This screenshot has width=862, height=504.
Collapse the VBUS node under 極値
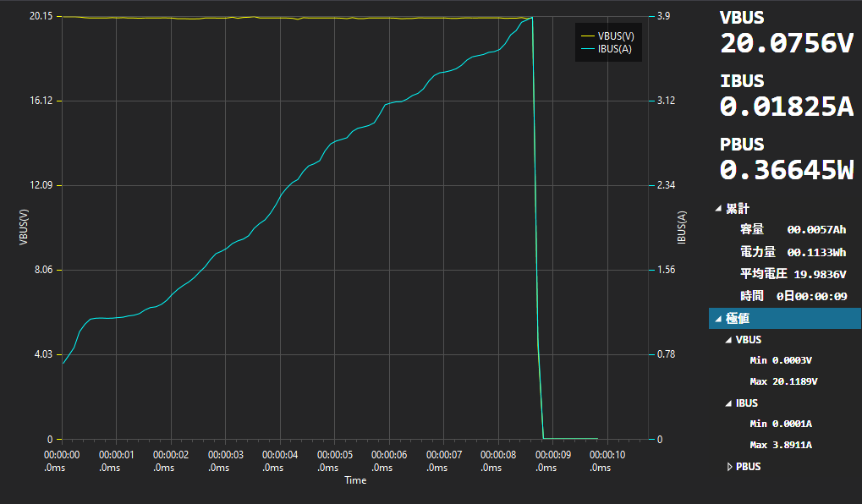coord(729,340)
